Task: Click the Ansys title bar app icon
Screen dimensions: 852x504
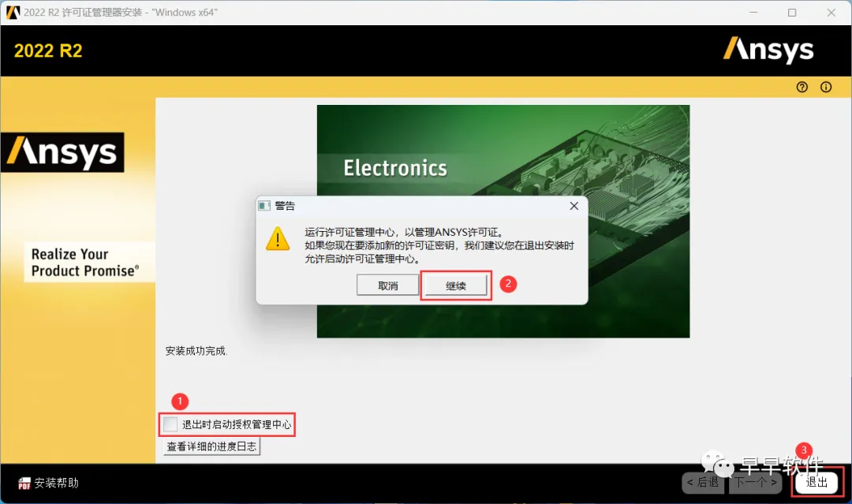Action: click(x=13, y=12)
